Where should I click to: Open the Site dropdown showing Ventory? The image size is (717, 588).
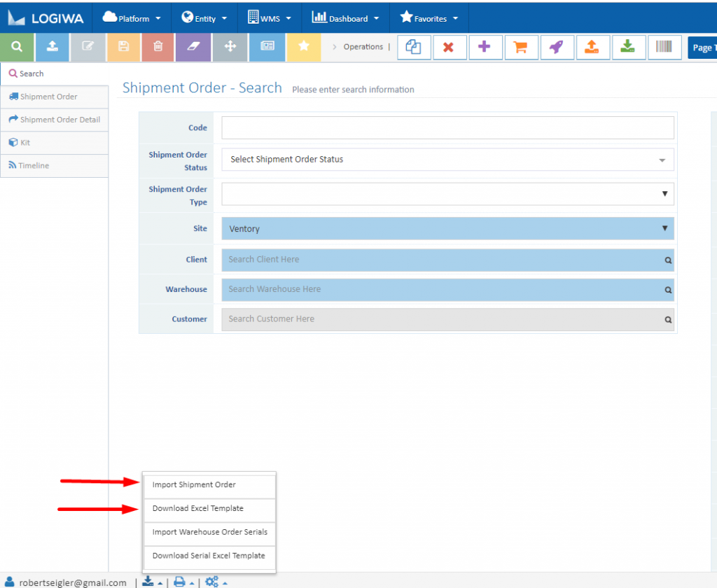click(x=447, y=229)
